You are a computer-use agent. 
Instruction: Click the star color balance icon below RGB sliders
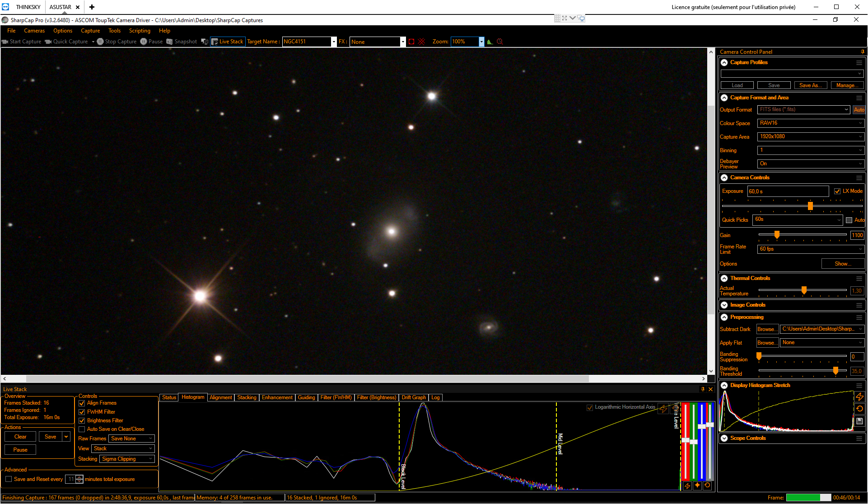click(697, 485)
